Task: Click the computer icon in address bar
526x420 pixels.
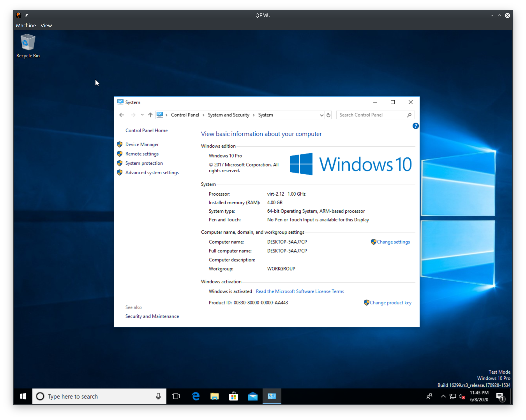Action: click(160, 115)
